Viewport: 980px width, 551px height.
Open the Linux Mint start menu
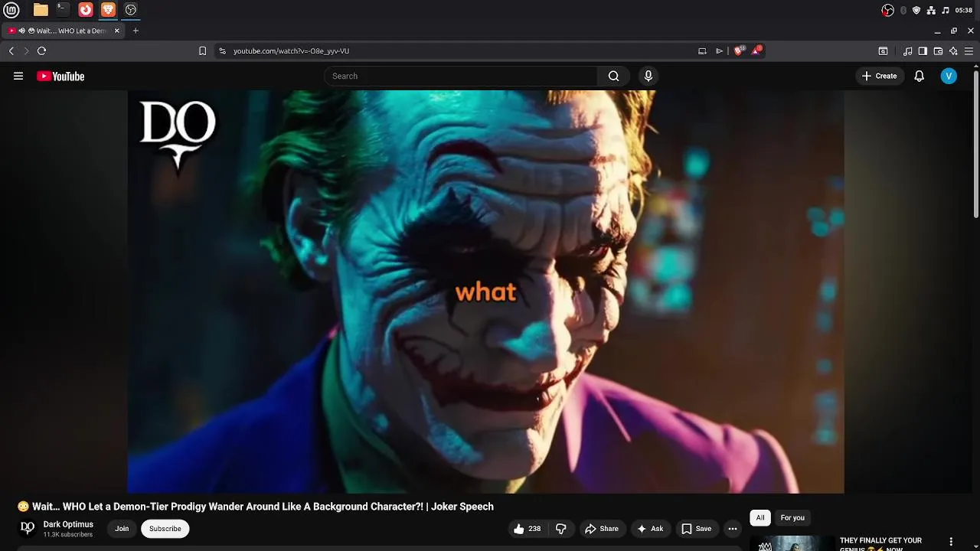click(13, 10)
